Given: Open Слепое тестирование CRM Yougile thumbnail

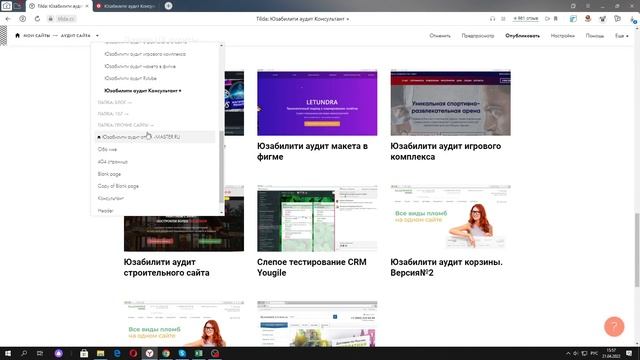Looking at the screenshot, I should pyautogui.click(x=317, y=218).
